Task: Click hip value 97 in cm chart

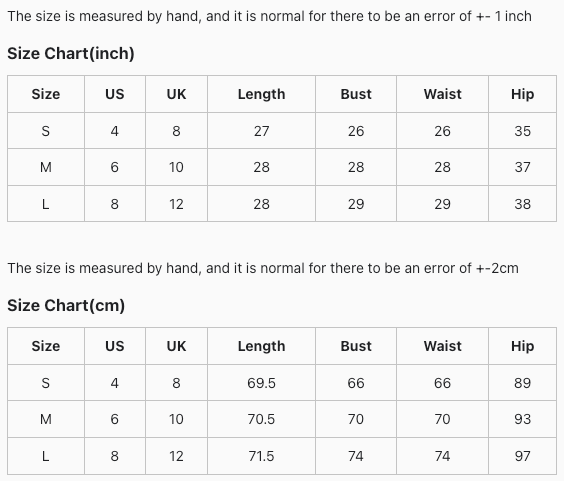Action: pyautogui.click(x=523, y=456)
